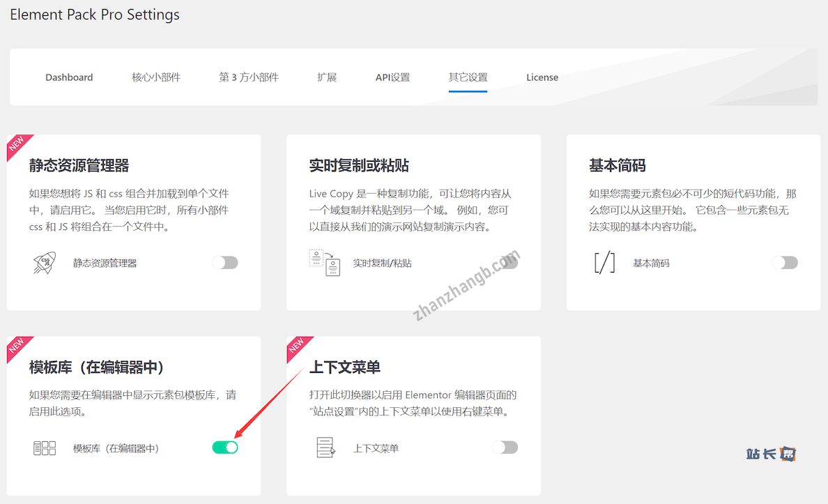Viewport: 828px width, 504px height.
Task: Click the 实时复制或粘贴 card heading
Action: [x=359, y=166]
